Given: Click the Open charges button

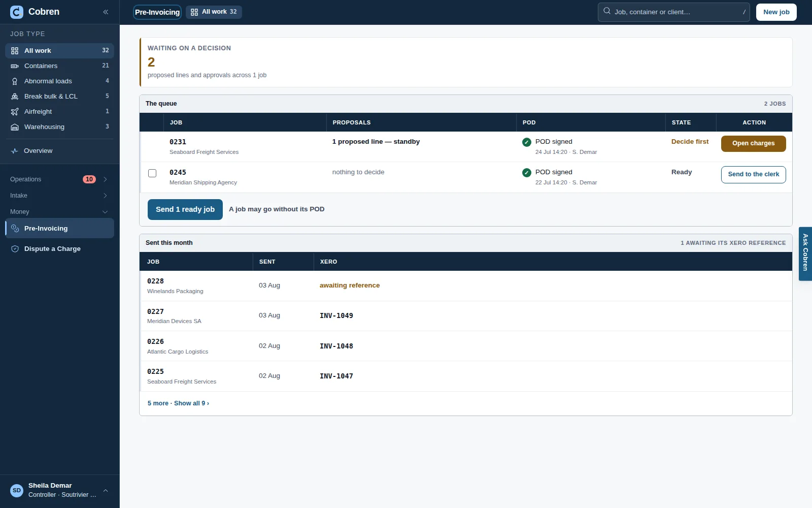Looking at the screenshot, I should [x=754, y=144].
